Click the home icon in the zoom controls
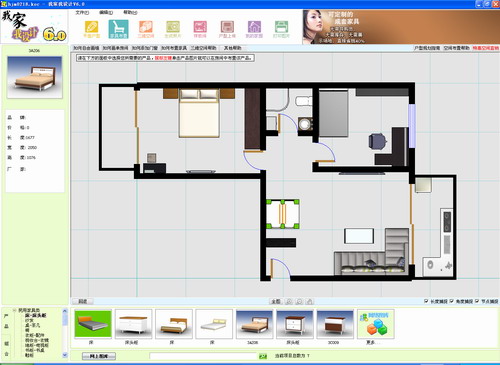 [310, 302]
